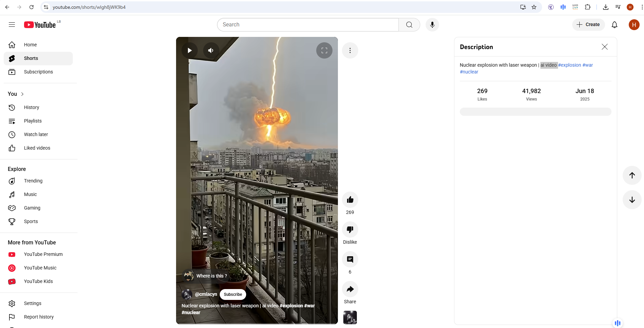Search with your voice microphone
644x328 pixels.
click(432, 25)
